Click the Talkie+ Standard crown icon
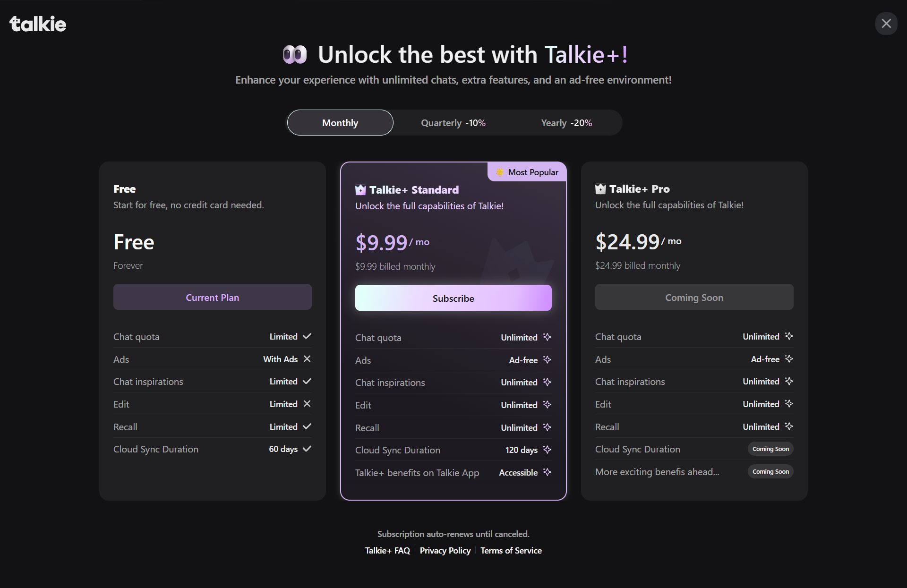 [360, 190]
